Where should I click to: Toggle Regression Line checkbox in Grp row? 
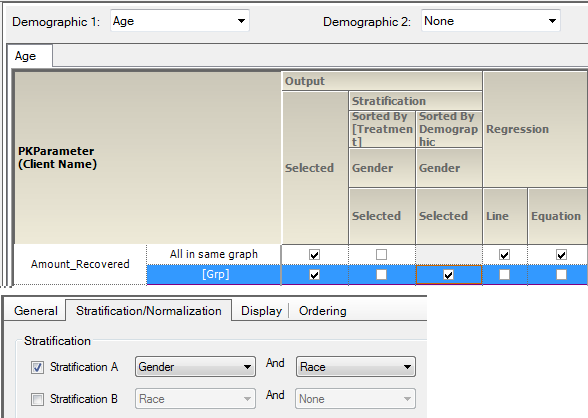pyautogui.click(x=504, y=275)
